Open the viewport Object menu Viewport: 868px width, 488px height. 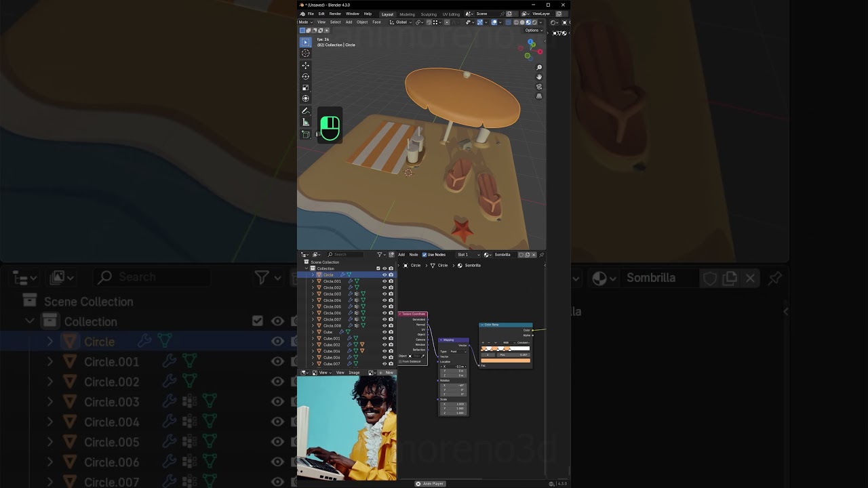click(x=362, y=22)
